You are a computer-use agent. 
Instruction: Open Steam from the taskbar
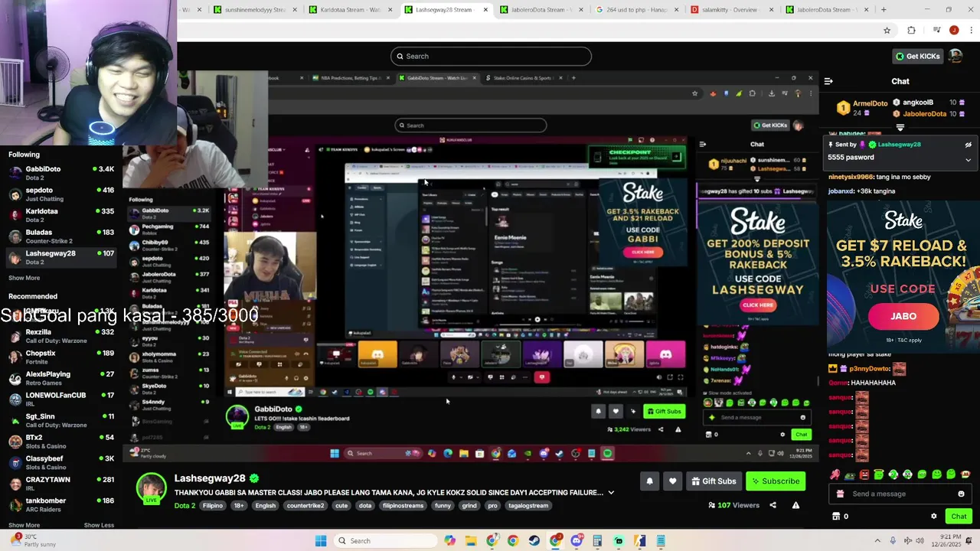pyautogui.click(x=534, y=541)
